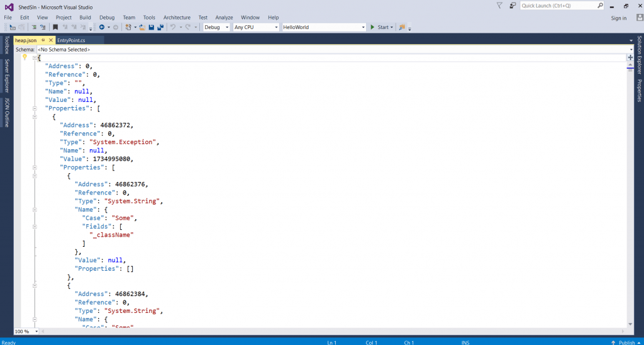Viewport: 644px width, 345px height.
Task: Open the Build menu
Action: click(86, 17)
